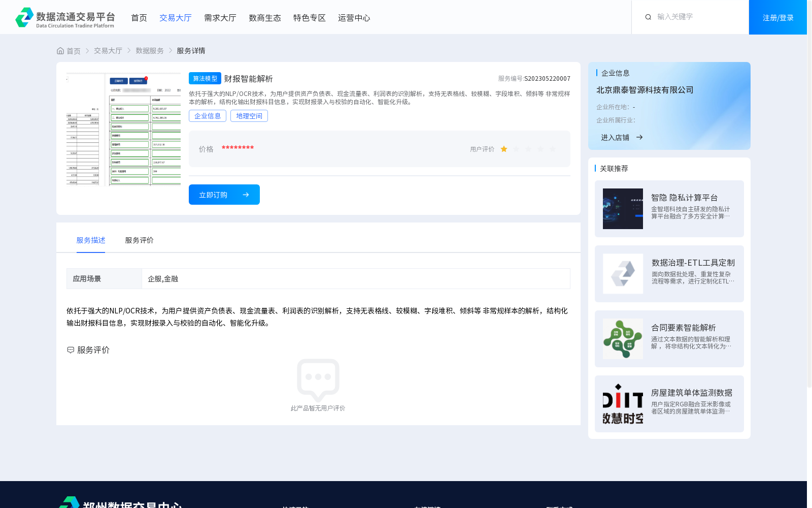Click the 财报智能解析 product title
Image resolution: width=812 pixels, height=508 pixels.
click(249, 79)
